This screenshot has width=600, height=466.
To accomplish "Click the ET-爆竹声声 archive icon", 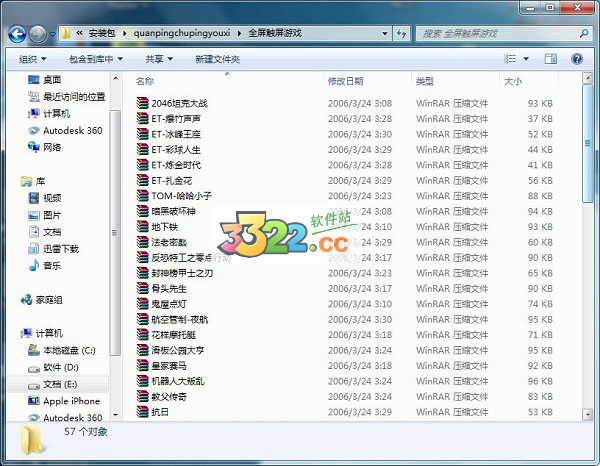I will point(142,119).
